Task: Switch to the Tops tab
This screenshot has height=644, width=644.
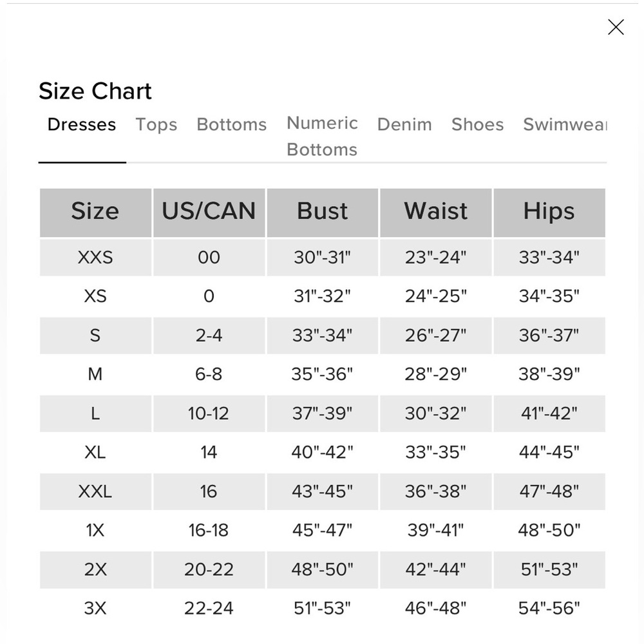Action: pyautogui.click(x=156, y=124)
